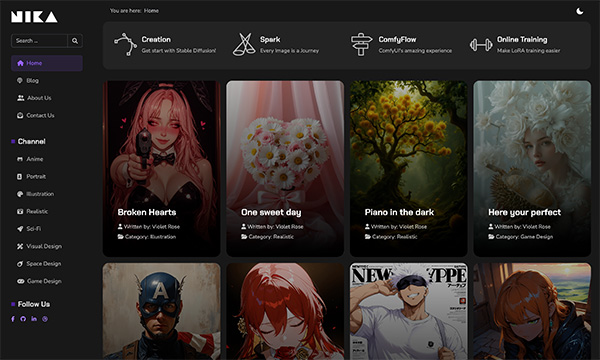Open the Space Design channel link
The width and height of the screenshot is (600, 360).
click(44, 264)
